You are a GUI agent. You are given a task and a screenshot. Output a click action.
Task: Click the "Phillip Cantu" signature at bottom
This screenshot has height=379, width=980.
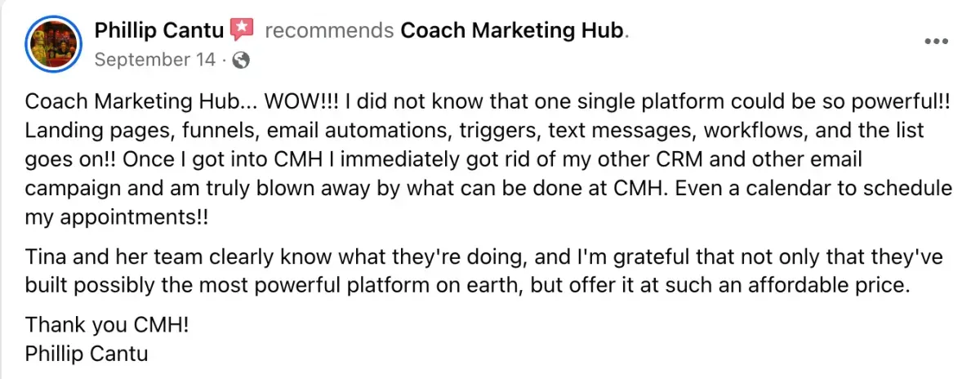pyautogui.click(x=87, y=354)
